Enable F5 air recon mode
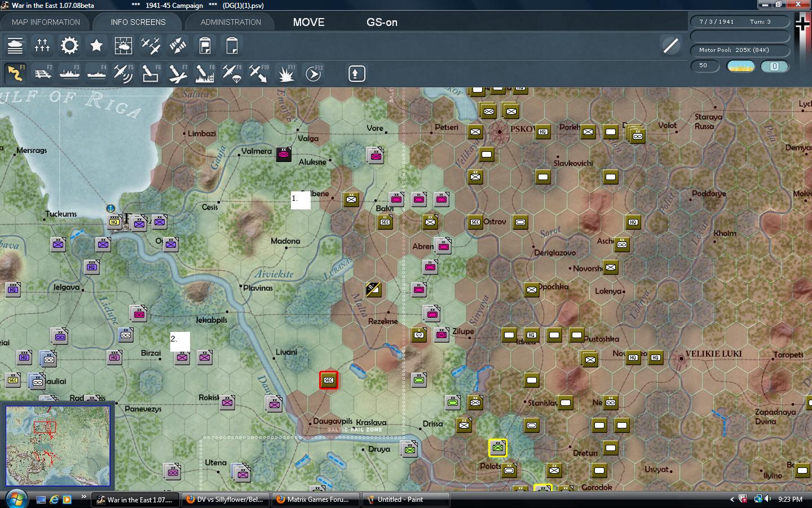Screen dimensions: 812x508 tap(123, 73)
